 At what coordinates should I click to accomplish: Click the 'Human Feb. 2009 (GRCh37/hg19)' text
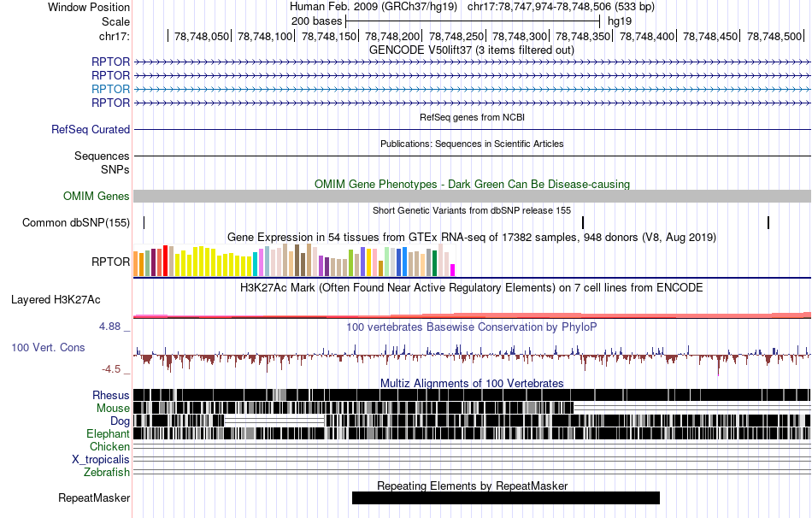point(374,7)
